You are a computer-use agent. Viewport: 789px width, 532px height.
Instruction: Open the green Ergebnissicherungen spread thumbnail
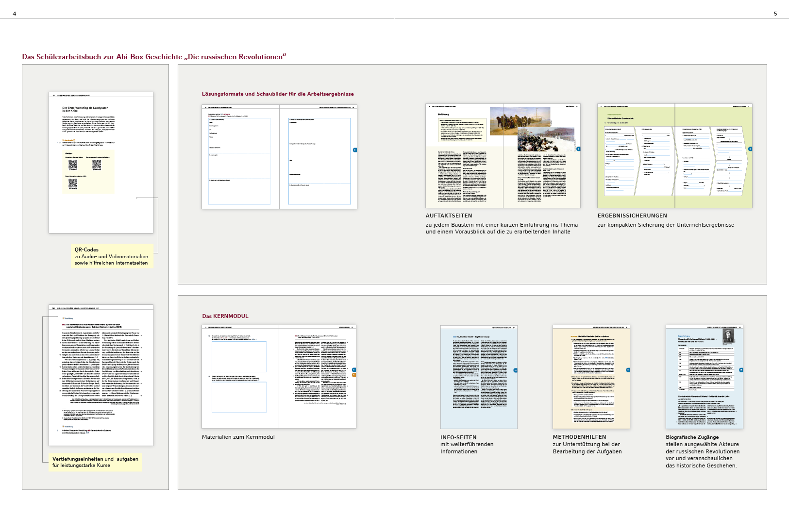(x=674, y=156)
